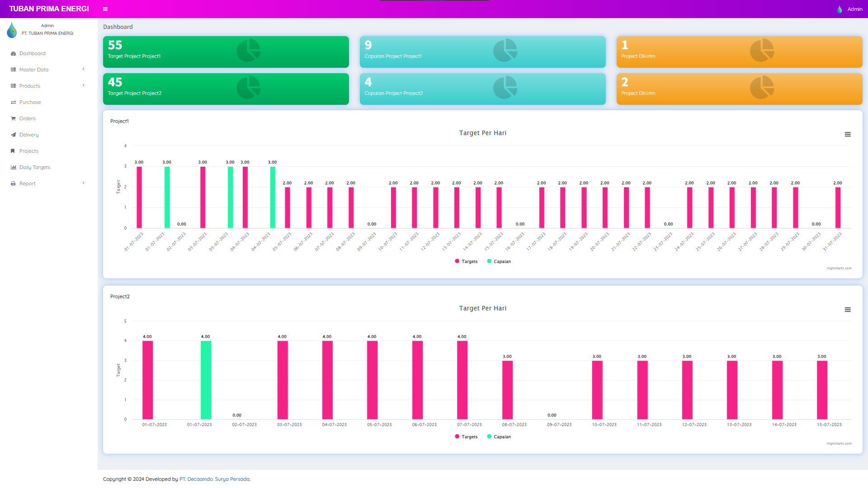
Task: Click the Daily Targets sidebar icon
Action: (13, 167)
